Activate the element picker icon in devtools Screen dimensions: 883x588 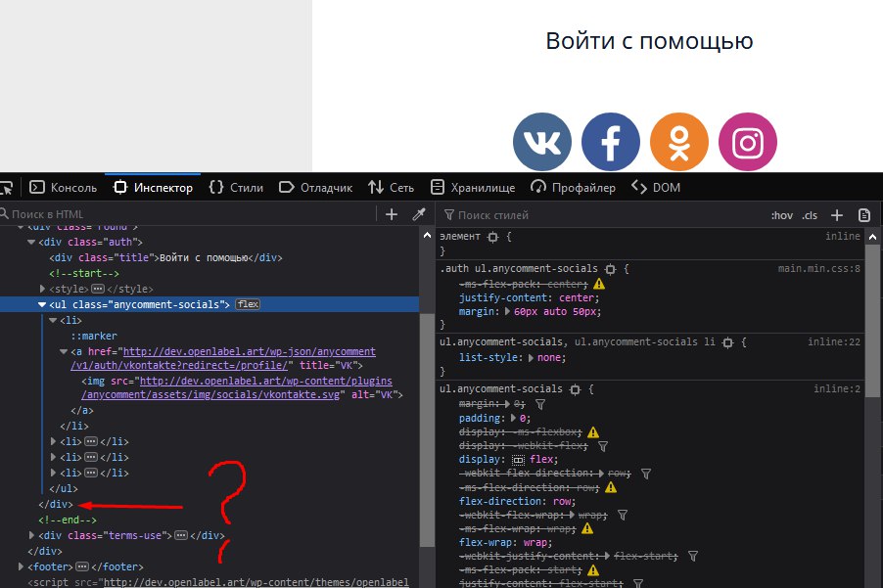tap(6, 188)
